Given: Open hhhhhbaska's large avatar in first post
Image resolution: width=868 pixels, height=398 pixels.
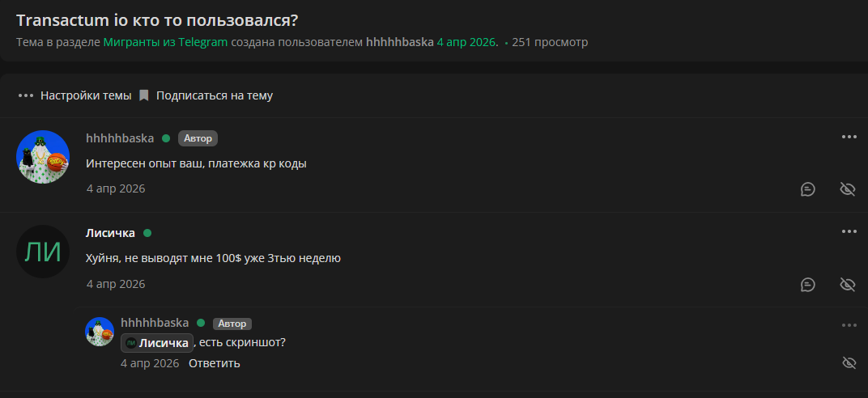Looking at the screenshot, I should coord(43,157).
